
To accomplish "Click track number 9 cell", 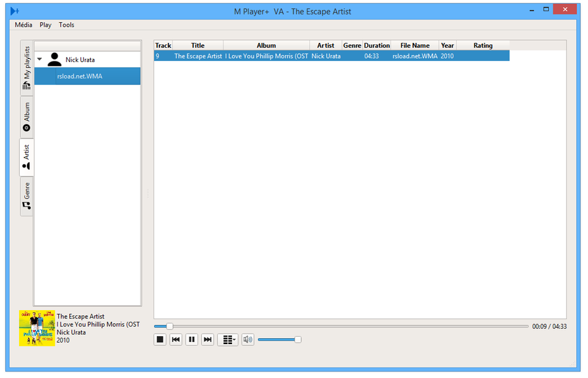I will tap(163, 56).
